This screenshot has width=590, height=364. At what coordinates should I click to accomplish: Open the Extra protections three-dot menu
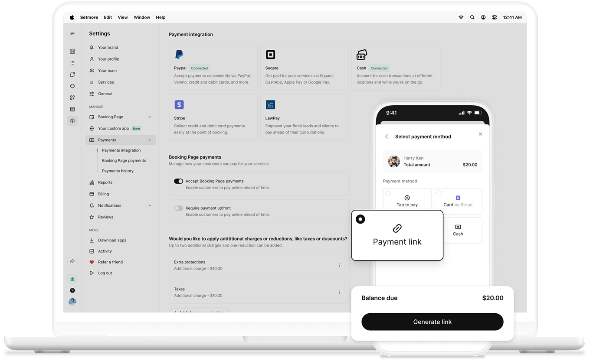(339, 265)
